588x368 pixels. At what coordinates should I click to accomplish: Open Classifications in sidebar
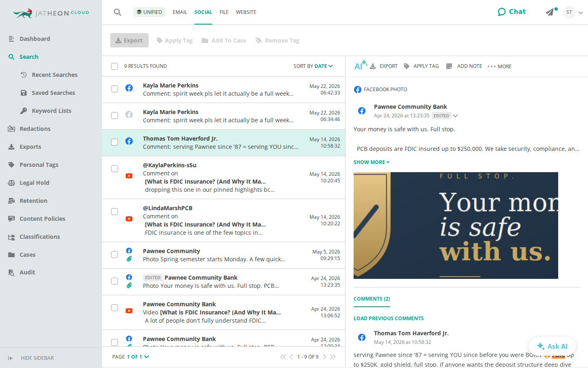[x=40, y=237]
